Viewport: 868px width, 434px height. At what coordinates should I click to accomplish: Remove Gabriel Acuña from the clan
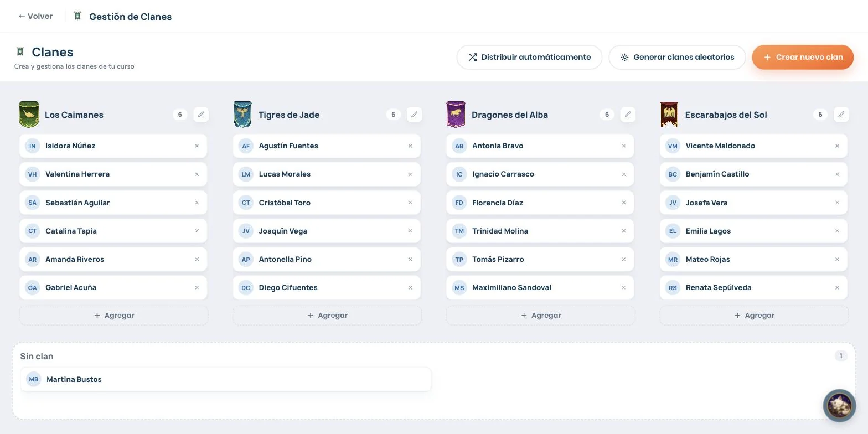click(x=197, y=288)
